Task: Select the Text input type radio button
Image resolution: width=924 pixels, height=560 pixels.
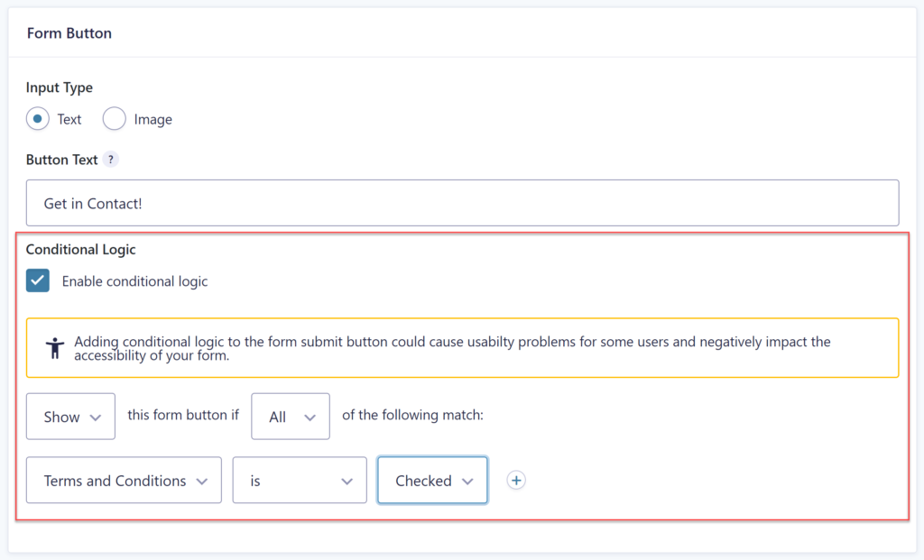Action: [37, 118]
